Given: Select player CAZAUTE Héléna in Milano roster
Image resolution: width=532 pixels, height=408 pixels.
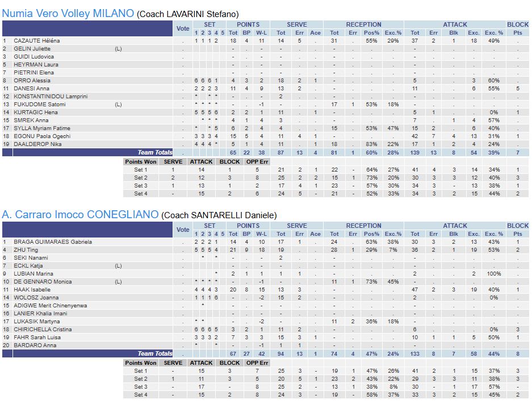Looking at the screenshot, I should 37,41.
